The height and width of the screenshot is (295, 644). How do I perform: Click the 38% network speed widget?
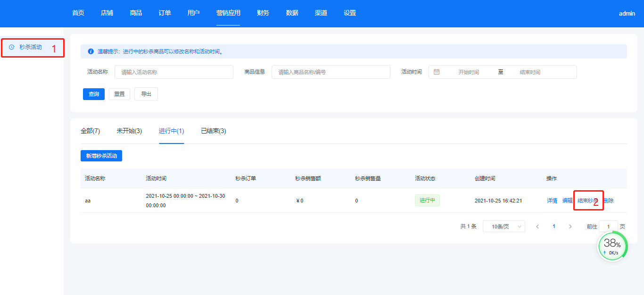coord(612,246)
